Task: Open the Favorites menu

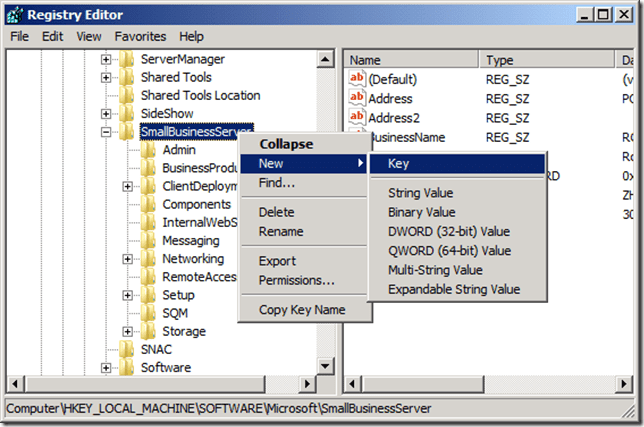Action: point(140,37)
